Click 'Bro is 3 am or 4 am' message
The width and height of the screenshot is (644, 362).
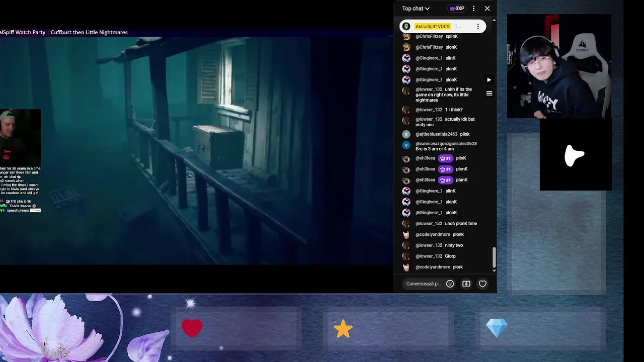[x=435, y=149]
